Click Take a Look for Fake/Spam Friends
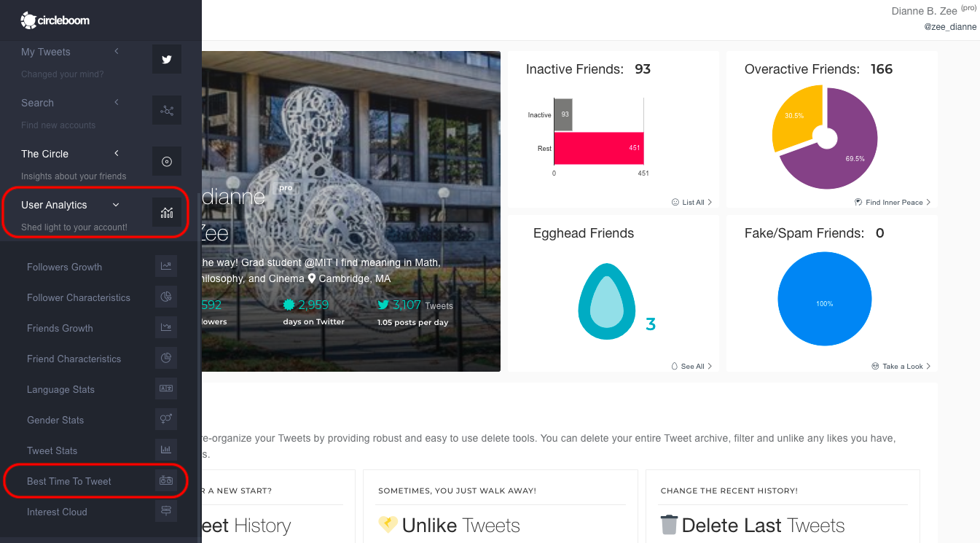 tap(901, 366)
